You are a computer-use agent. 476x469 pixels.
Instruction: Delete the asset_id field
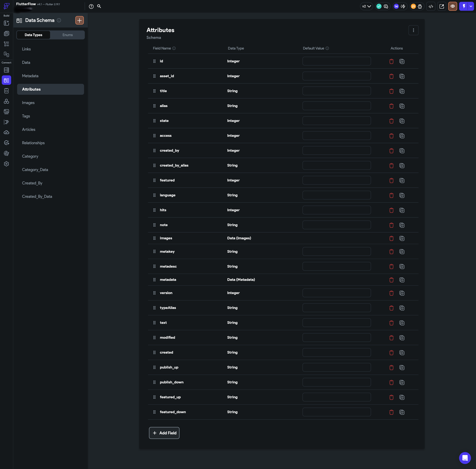[391, 76]
